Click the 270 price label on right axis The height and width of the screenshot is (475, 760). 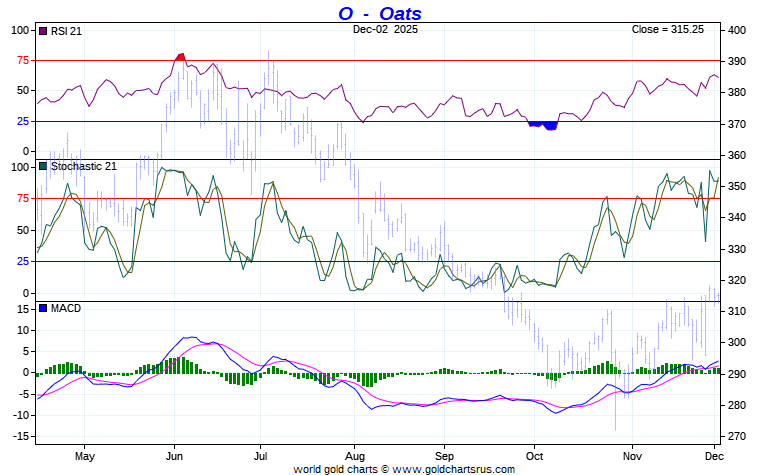pyautogui.click(x=737, y=436)
